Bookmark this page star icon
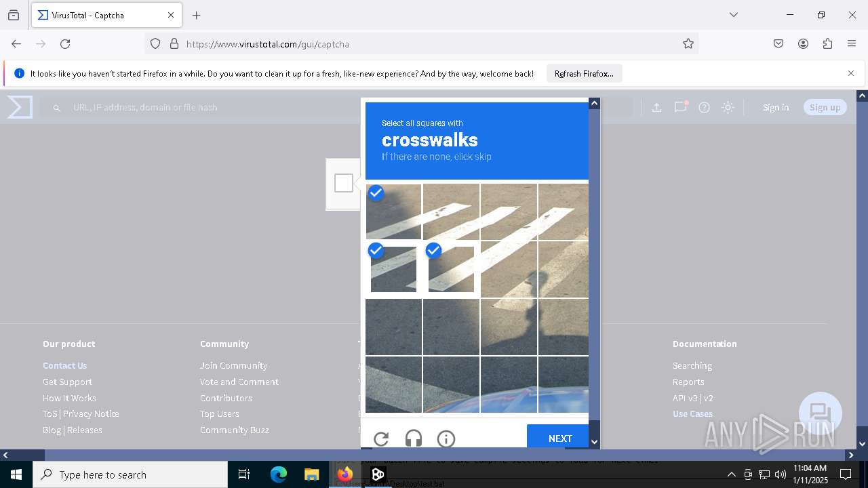 click(x=688, y=44)
